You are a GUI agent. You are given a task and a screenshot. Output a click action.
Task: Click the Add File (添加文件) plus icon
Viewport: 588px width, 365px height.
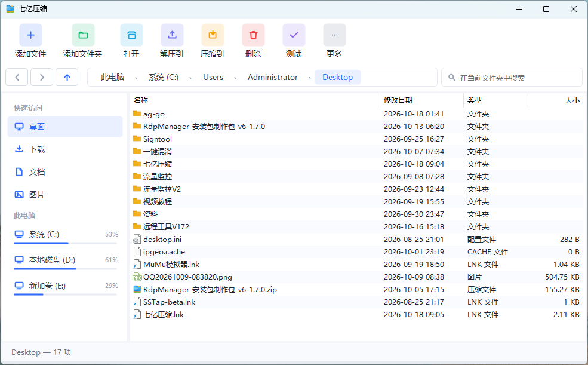coord(30,35)
